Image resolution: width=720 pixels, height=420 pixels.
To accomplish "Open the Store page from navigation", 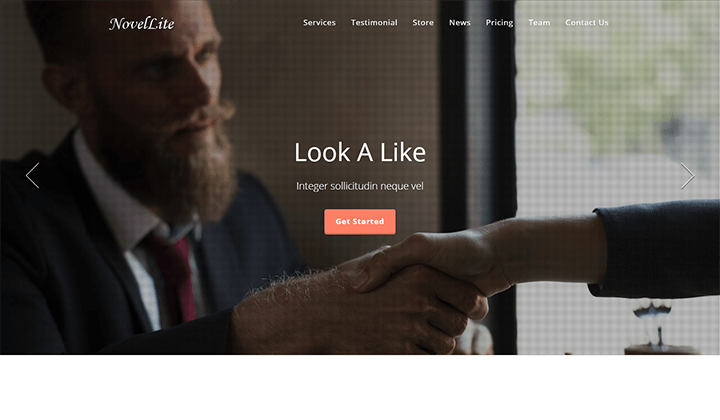I will (423, 22).
